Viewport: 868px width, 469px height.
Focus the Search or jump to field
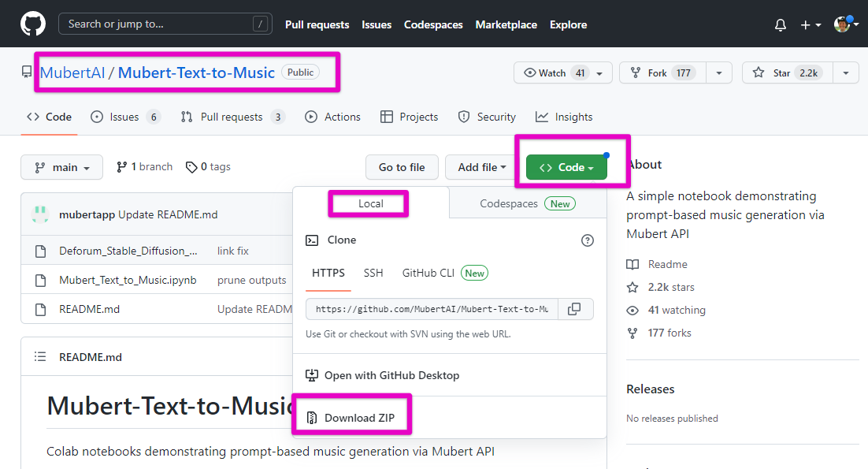click(158, 24)
